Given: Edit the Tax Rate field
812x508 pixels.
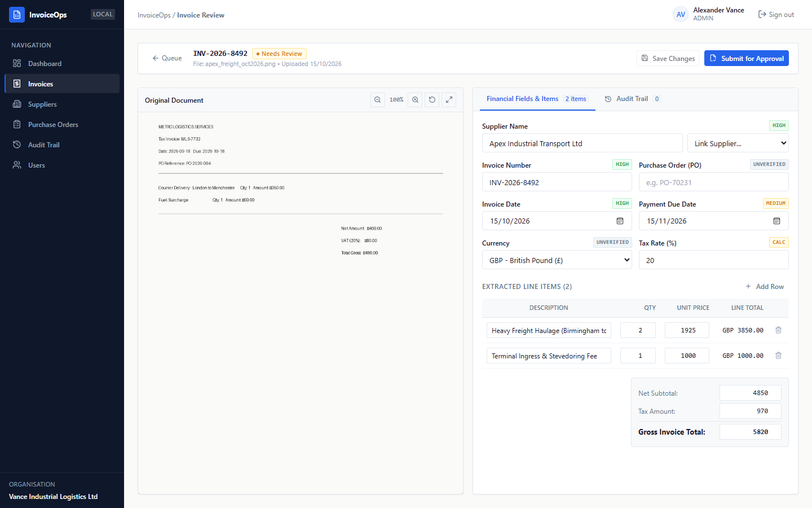Looking at the screenshot, I should coord(714,260).
